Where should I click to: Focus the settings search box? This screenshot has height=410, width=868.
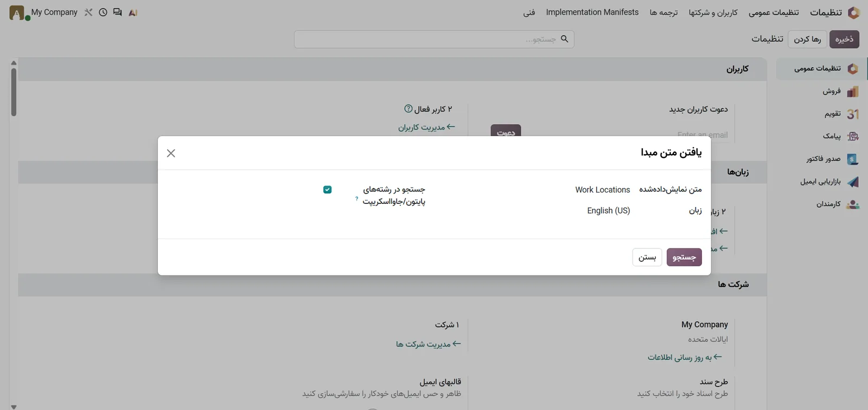pos(434,39)
